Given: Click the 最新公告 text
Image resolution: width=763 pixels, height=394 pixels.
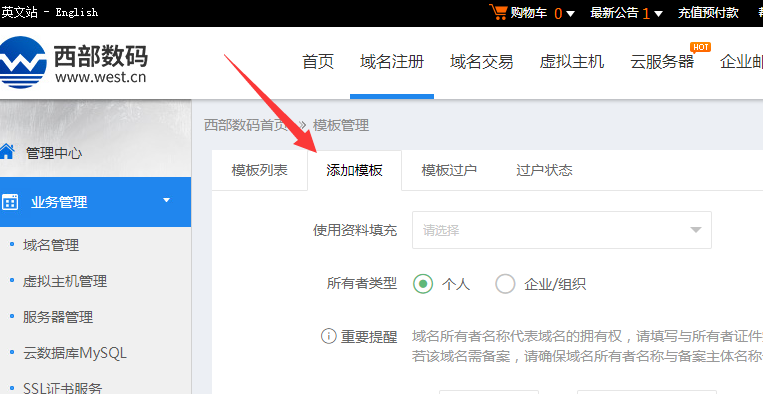Looking at the screenshot, I should [614, 13].
